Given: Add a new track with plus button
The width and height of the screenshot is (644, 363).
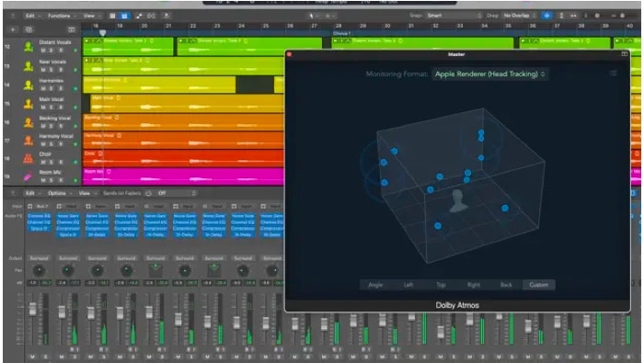Looking at the screenshot, I should pyautogui.click(x=13, y=29).
